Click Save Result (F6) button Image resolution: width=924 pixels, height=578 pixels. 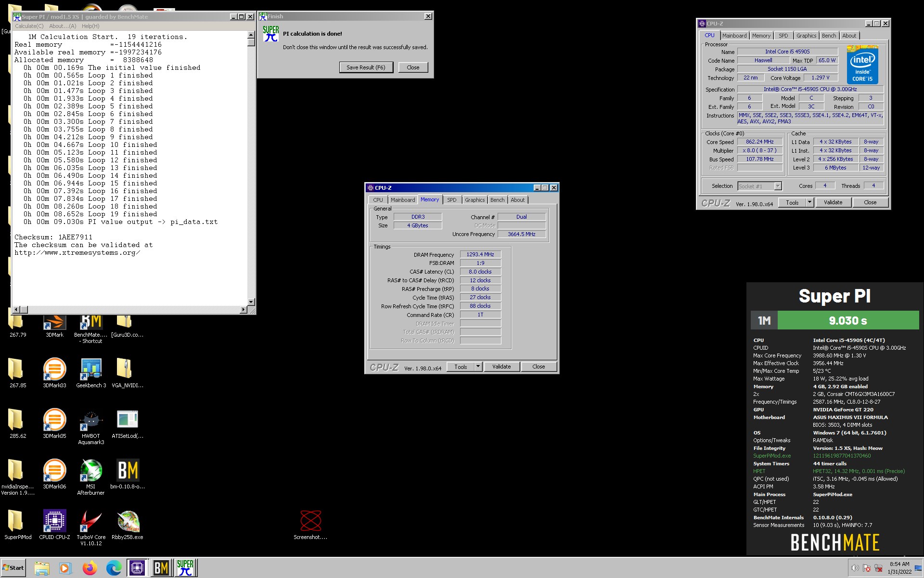[366, 67]
